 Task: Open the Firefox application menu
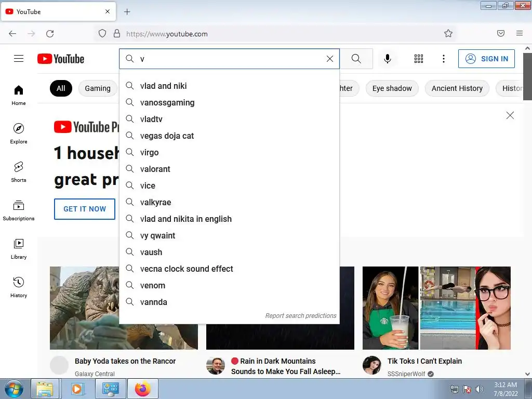click(520, 33)
